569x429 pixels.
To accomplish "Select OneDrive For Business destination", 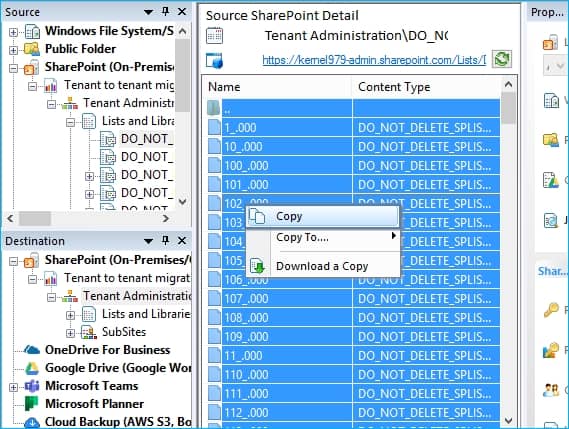I will (x=107, y=350).
